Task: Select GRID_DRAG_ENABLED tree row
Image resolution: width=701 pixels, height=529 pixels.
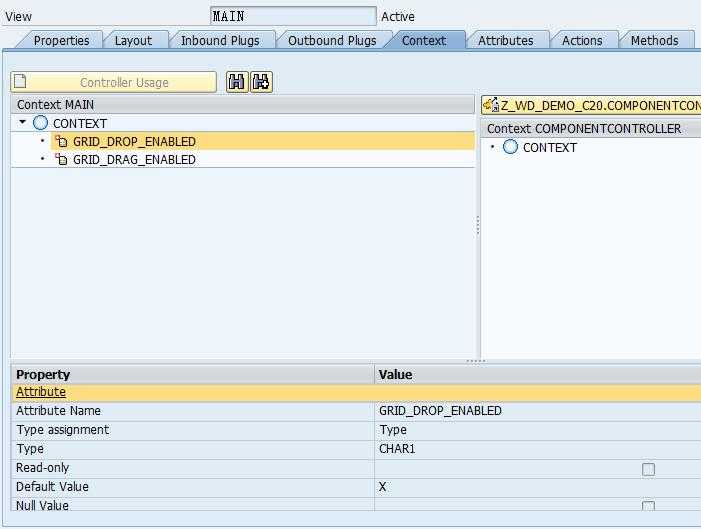Action: click(x=243, y=159)
